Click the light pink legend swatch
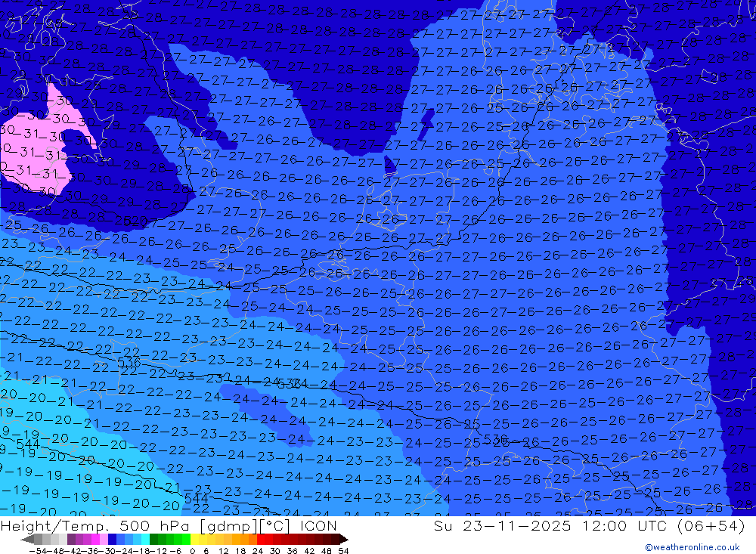The image size is (756, 554). pos(104,539)
